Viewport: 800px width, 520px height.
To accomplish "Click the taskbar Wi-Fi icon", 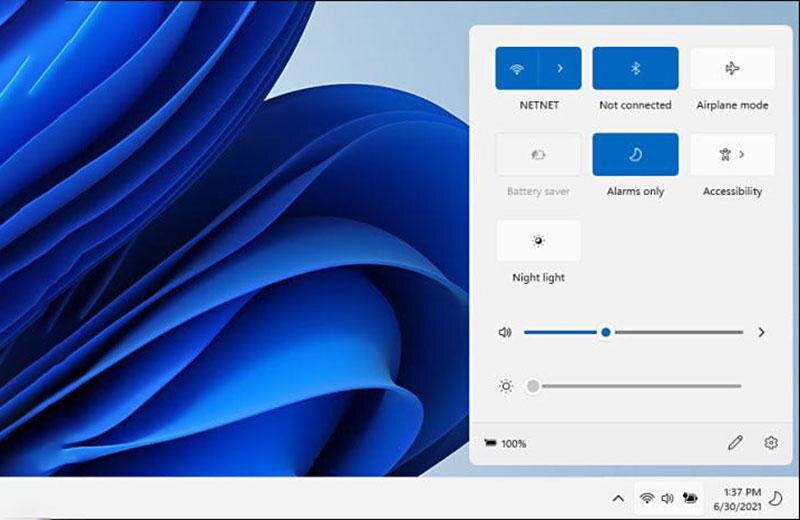I will (x=646, y=498).
